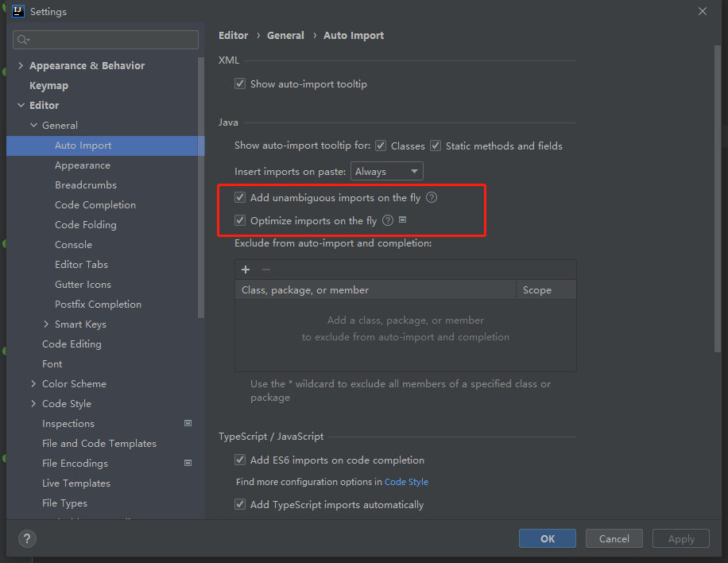Click the project icon beside File Encodings

coord(188,463)
